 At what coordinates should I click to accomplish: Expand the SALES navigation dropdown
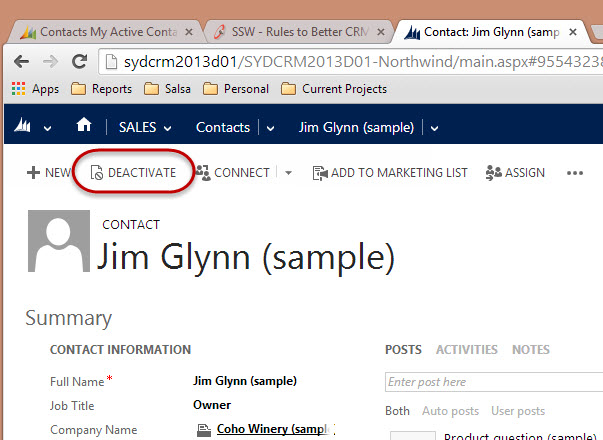click(167, 128)
